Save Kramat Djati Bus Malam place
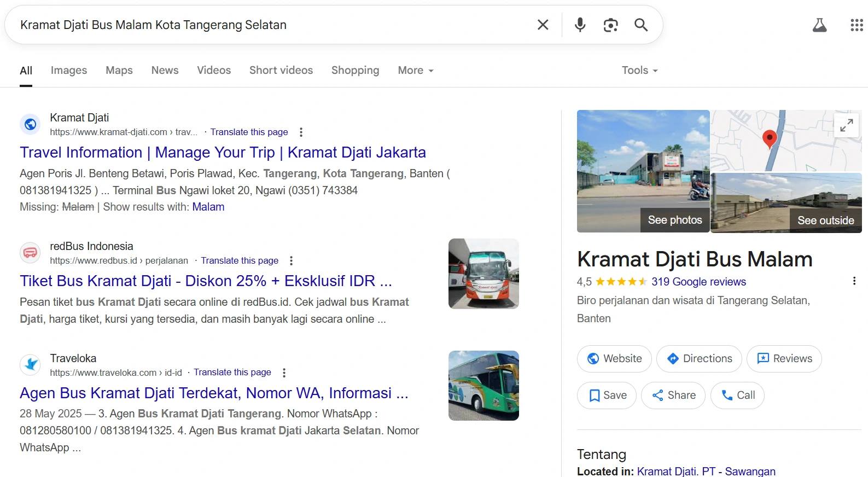This screenshot has width=868, height=477. 607,395
